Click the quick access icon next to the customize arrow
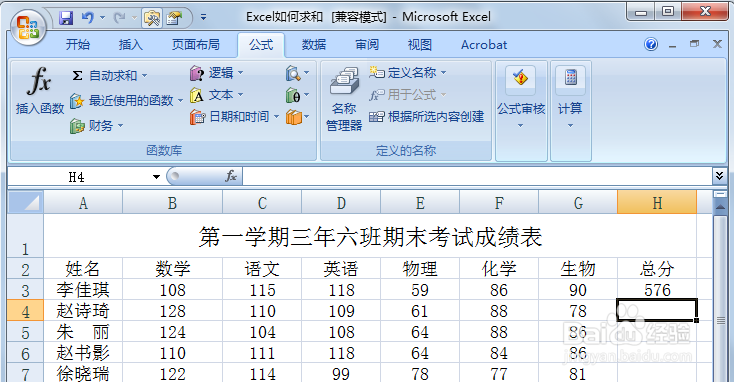This screenshot has height=382, width=734. point(174,18)
